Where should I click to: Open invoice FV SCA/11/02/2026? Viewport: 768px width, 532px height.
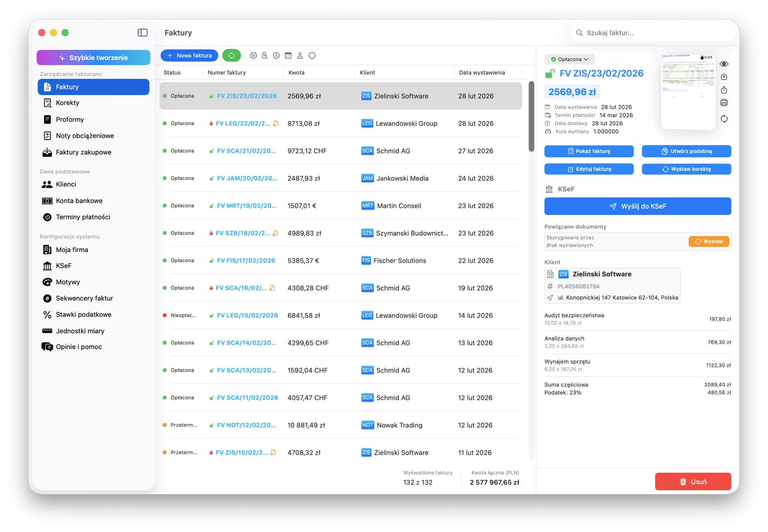coord(247,398)
